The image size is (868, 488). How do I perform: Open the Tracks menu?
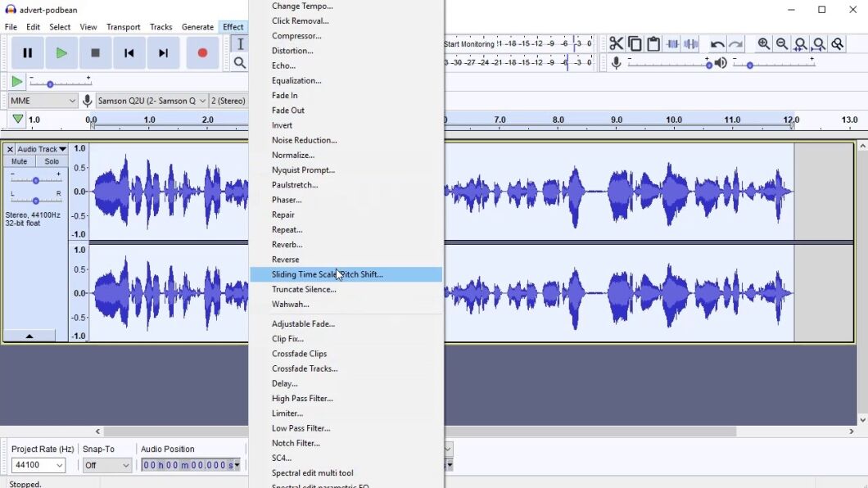[160, 26]
